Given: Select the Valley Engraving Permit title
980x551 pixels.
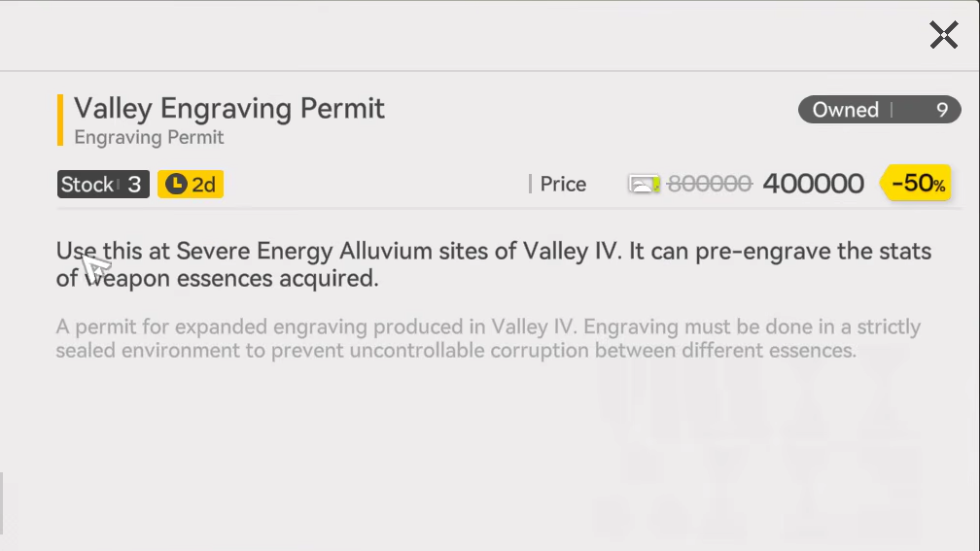Looking at the screenshot, I should click(229, 108).
